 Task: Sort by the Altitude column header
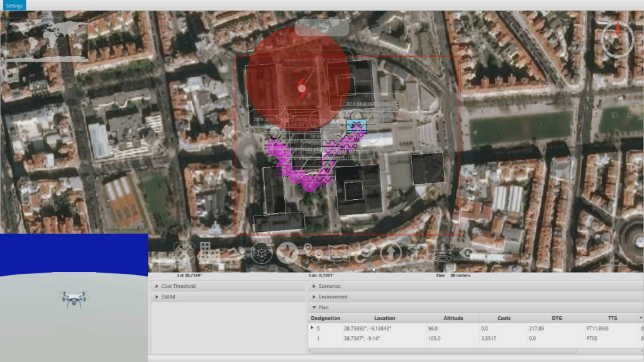click(x=453, y=318)
